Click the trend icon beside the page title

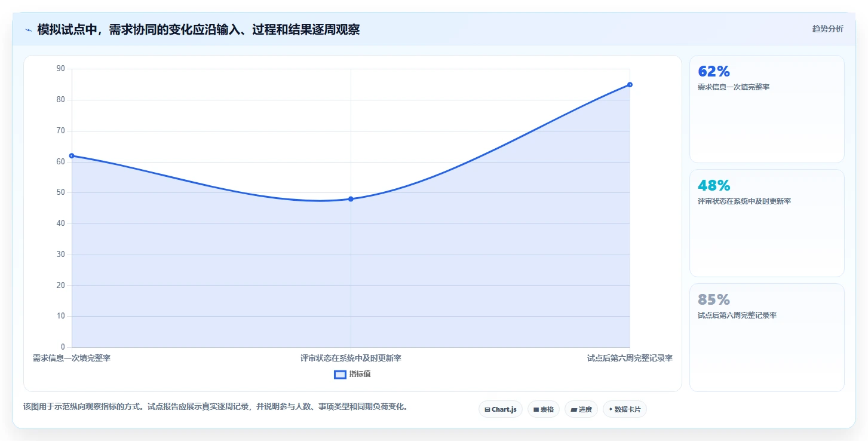coord(28,30)
